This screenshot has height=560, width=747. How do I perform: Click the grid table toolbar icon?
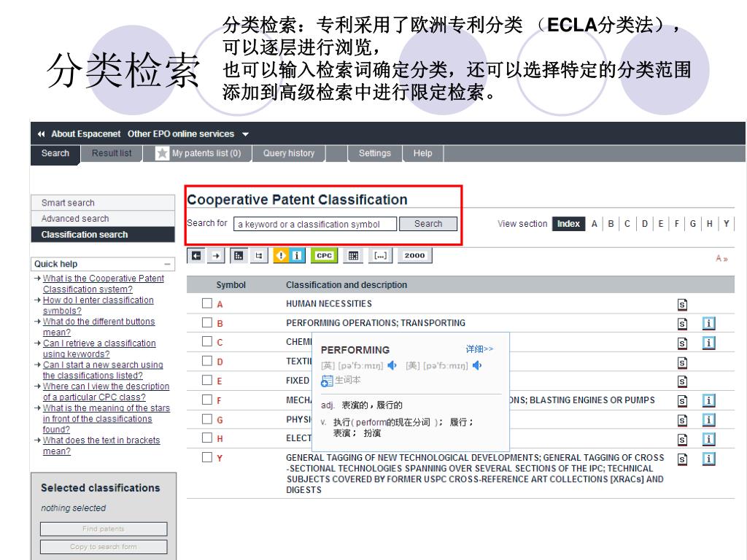pos(353,256)
